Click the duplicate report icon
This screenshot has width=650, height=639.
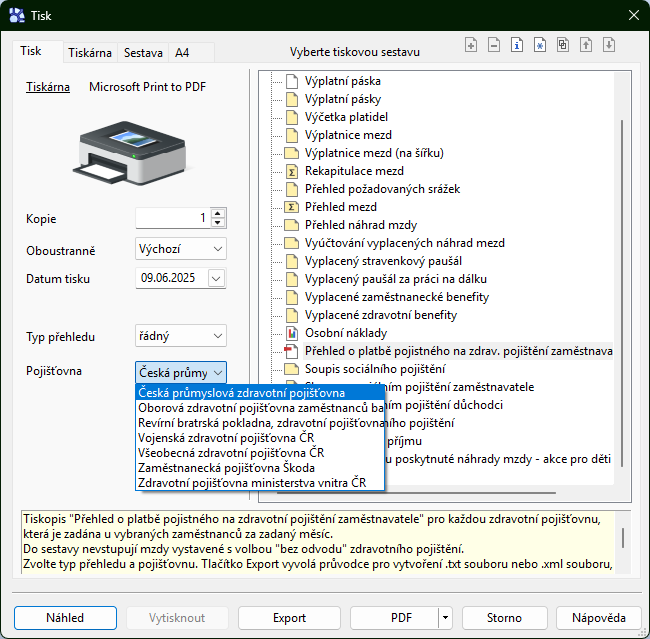(563, 45)
